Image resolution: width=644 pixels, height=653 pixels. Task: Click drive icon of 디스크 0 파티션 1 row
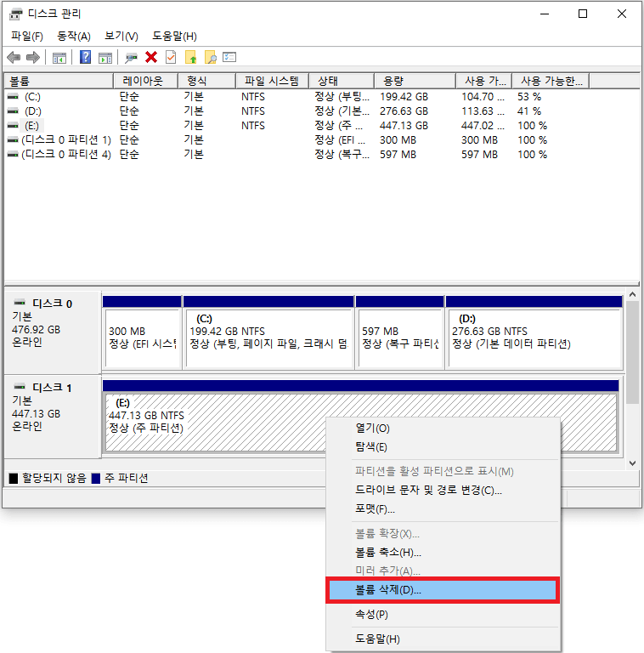click(x=13, y=140)
